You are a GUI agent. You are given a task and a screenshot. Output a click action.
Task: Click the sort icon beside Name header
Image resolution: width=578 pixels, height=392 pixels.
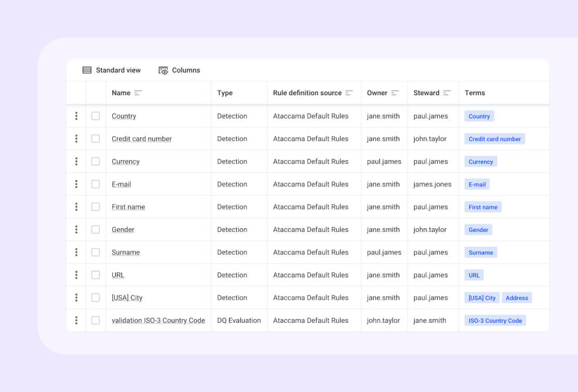(138, 93)
